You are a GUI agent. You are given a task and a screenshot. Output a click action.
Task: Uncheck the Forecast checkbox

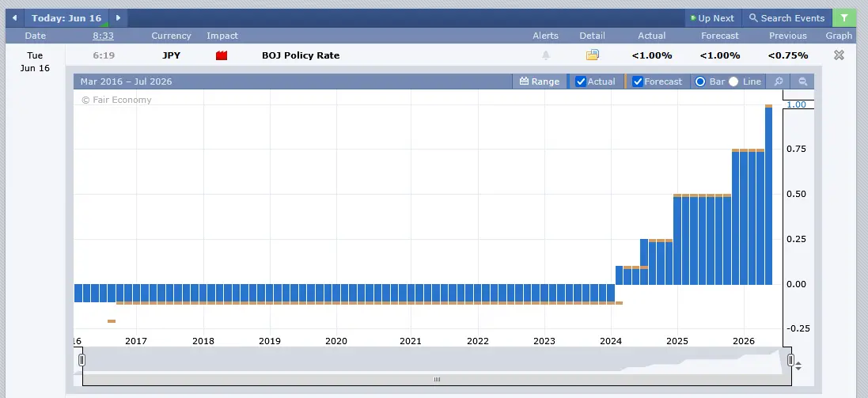pos(638,81)
